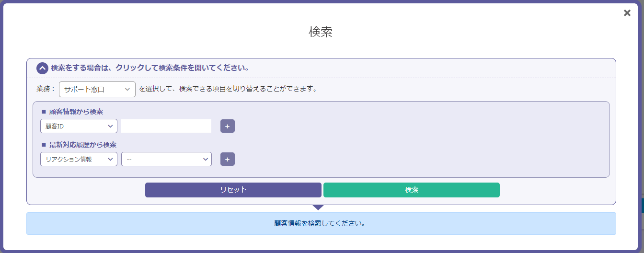Image resolution: width=644 pixels, height=253 pixels.
Task: Select the 最新対応履歴から検索 section heading
Action: pos(82,144)
